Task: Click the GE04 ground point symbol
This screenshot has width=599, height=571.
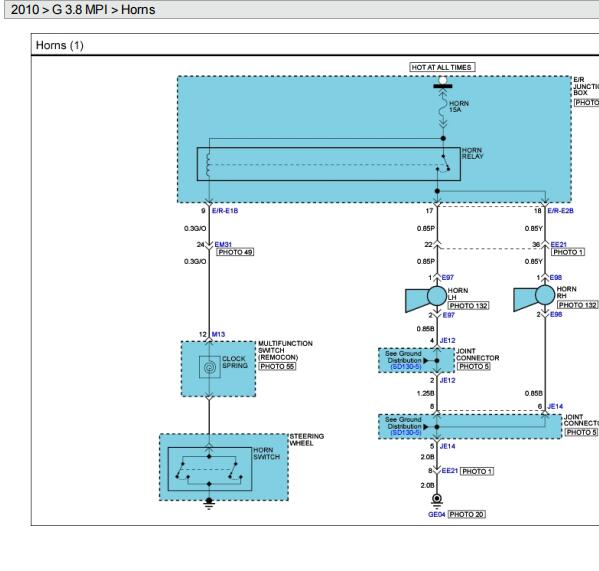Action: (x=437, y=499)
